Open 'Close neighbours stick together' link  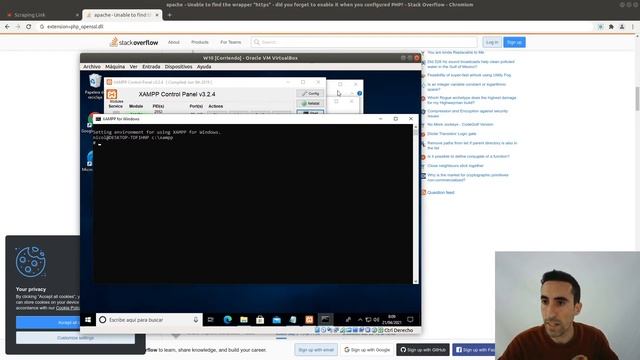[456, 166]
